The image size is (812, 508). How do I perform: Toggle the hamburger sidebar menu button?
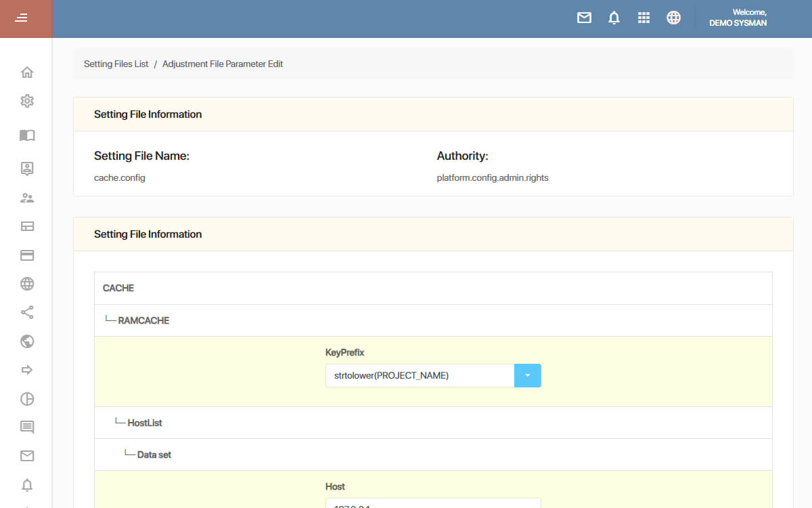coord(22,18)
